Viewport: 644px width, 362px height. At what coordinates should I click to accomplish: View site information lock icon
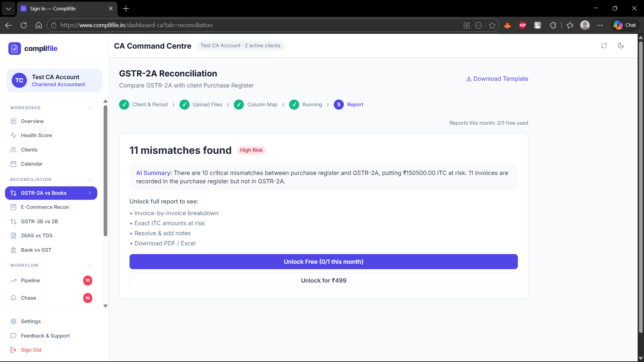coord(54,25)
